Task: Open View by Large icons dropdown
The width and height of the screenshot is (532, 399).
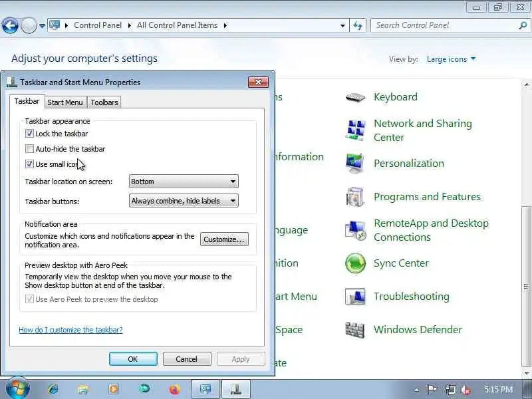Action: point(451,59)
